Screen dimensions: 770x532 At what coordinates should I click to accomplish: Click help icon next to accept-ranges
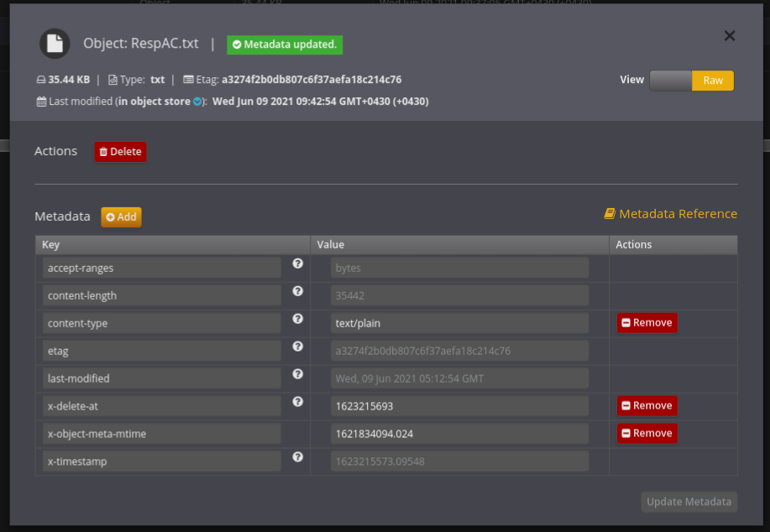[297, 263]
